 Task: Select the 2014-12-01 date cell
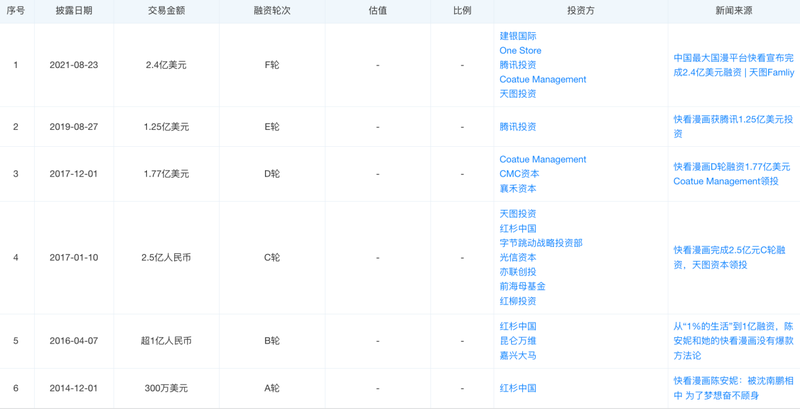[74, 388]
